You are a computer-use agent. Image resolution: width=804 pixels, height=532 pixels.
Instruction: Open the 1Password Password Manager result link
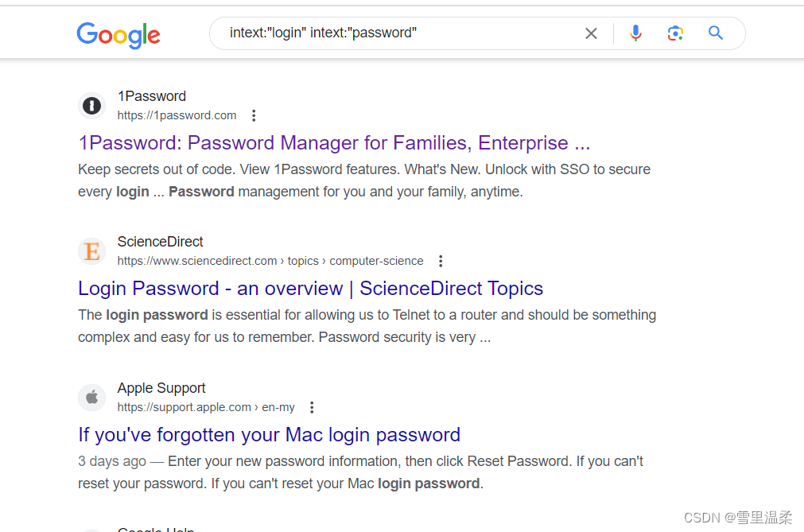tap(334, 143)
